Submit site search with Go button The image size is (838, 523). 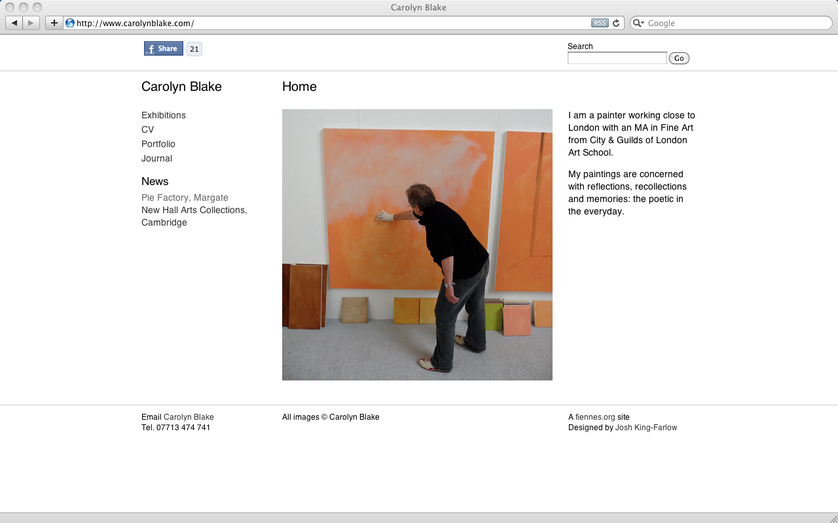pyautogui.click(x=679, y=58)
